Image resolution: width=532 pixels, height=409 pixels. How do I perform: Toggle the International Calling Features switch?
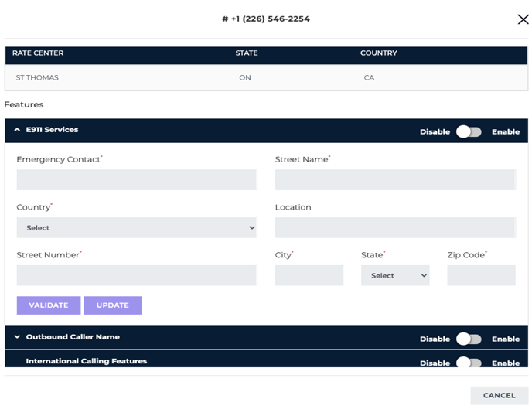[469, 363]
